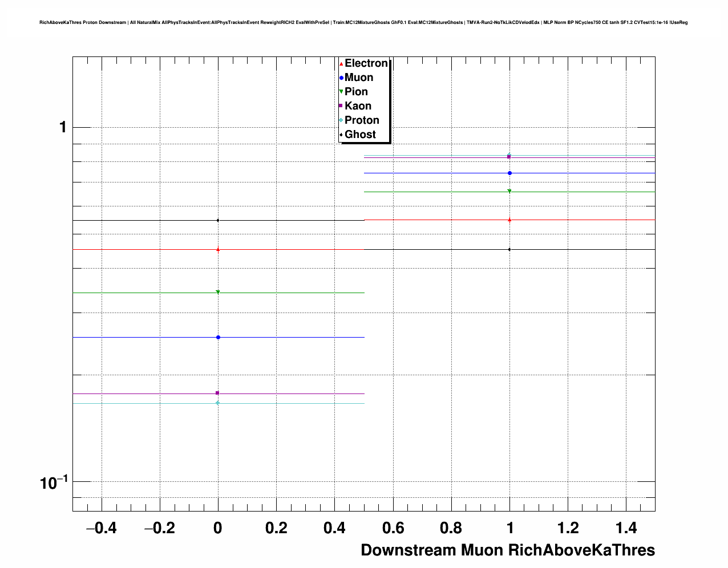Click the Downstream Muon RichAboveKaThres axis title
728x568 pixels.
click(x=508, y=550)
